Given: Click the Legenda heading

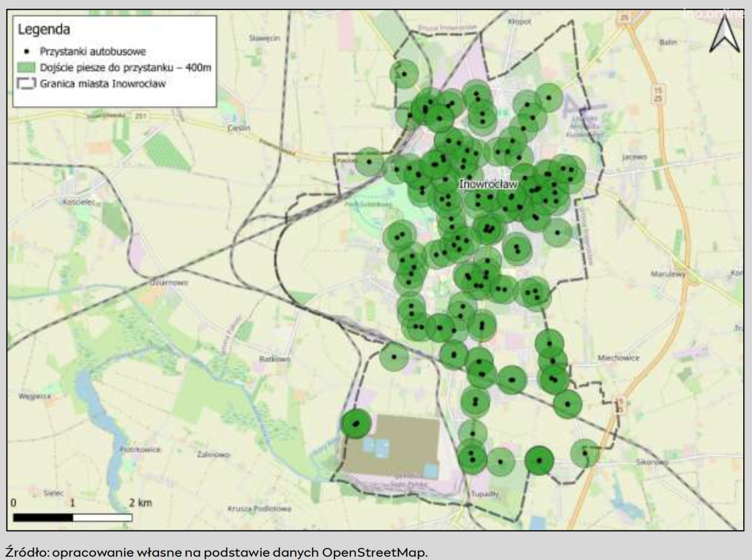Looking at the screenshot, I should click(43, 29).
